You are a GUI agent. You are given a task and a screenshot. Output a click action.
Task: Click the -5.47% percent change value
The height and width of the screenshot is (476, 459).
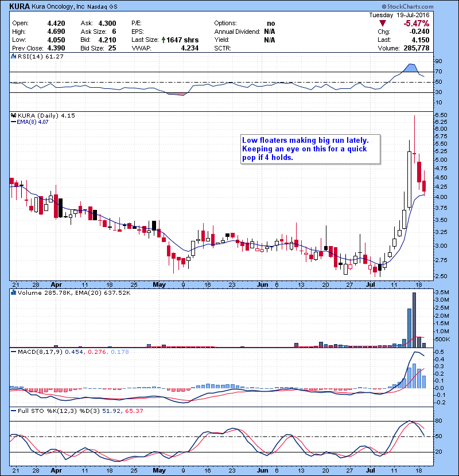pos(416,23)
